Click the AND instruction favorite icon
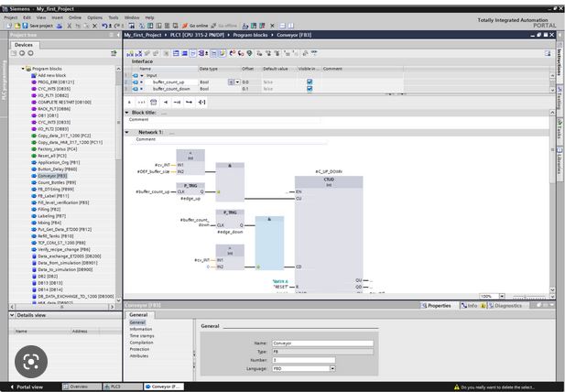565x392 pixels. click(x=129, y=103)
